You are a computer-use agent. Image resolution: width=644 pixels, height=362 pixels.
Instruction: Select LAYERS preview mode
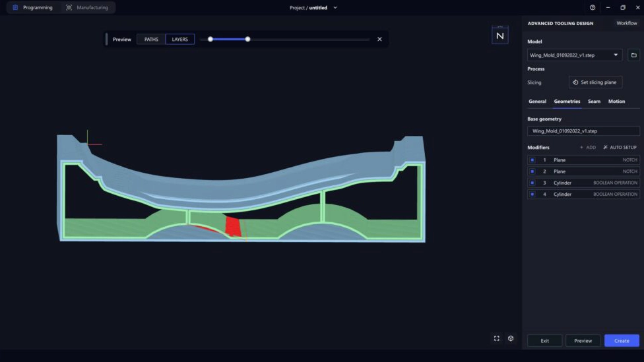tap(180, 40)
